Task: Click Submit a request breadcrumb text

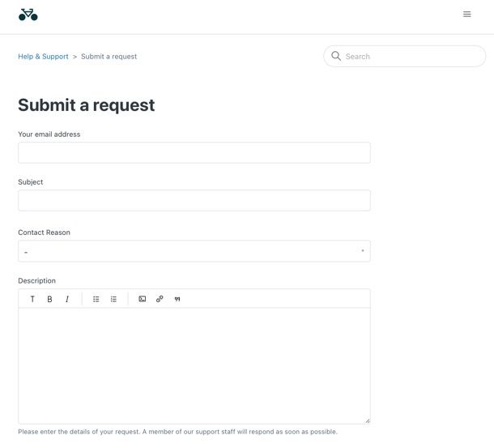Action: 109,57
